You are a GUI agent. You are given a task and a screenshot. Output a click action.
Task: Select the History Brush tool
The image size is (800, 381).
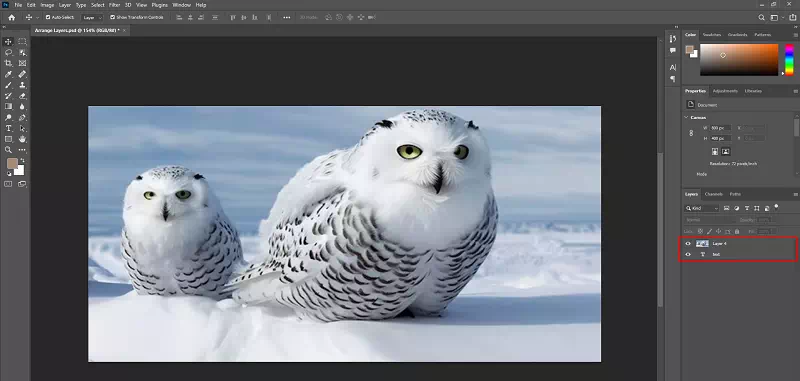8,96
